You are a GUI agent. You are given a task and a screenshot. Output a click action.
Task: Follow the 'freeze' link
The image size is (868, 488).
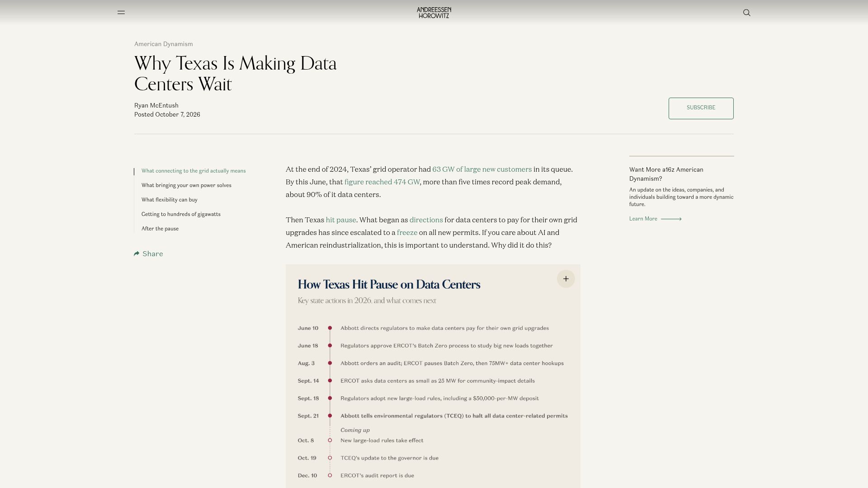[x=407, y=233]
